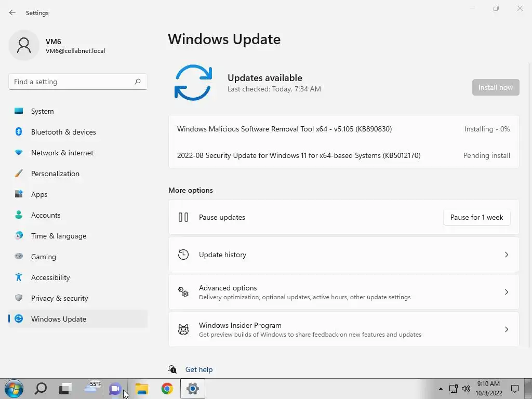Show hidden tray icons arrow
Image resolution: width=532 pixels, height=399 pixels.
point(441,389)
